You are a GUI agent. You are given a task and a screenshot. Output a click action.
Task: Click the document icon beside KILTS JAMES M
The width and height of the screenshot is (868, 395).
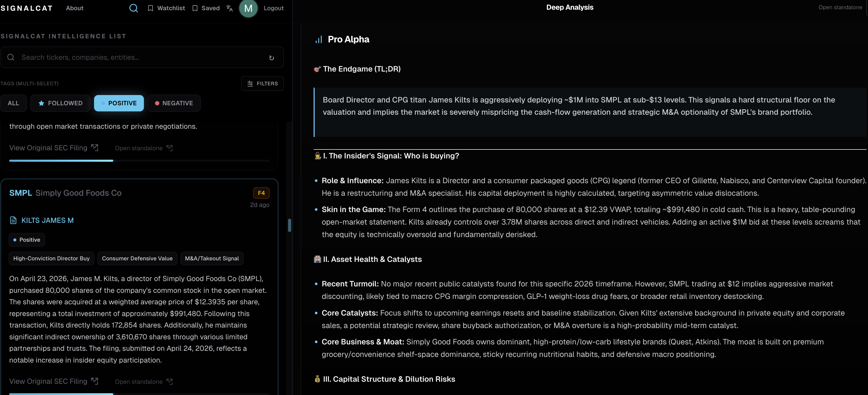[13, 220]
